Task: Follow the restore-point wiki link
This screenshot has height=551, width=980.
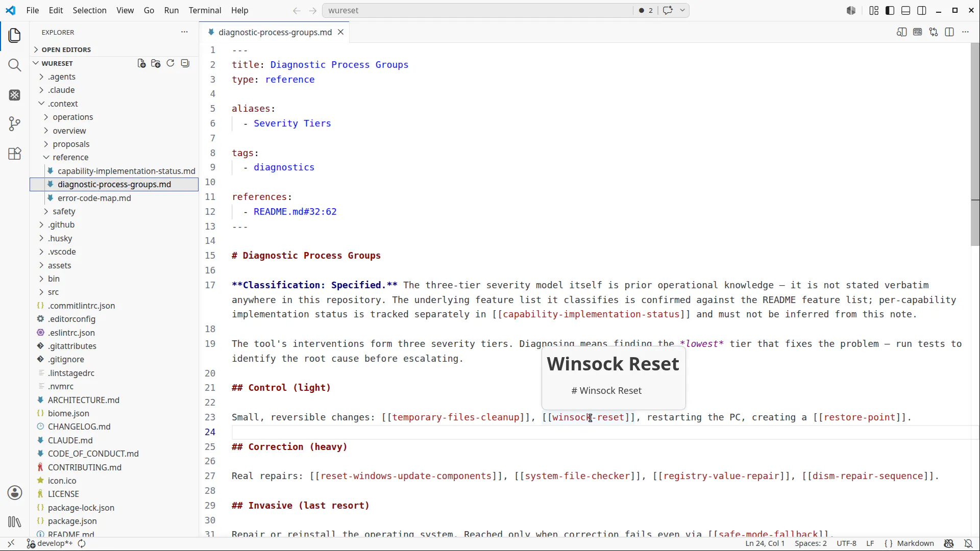Action: [x=860, y=417]
